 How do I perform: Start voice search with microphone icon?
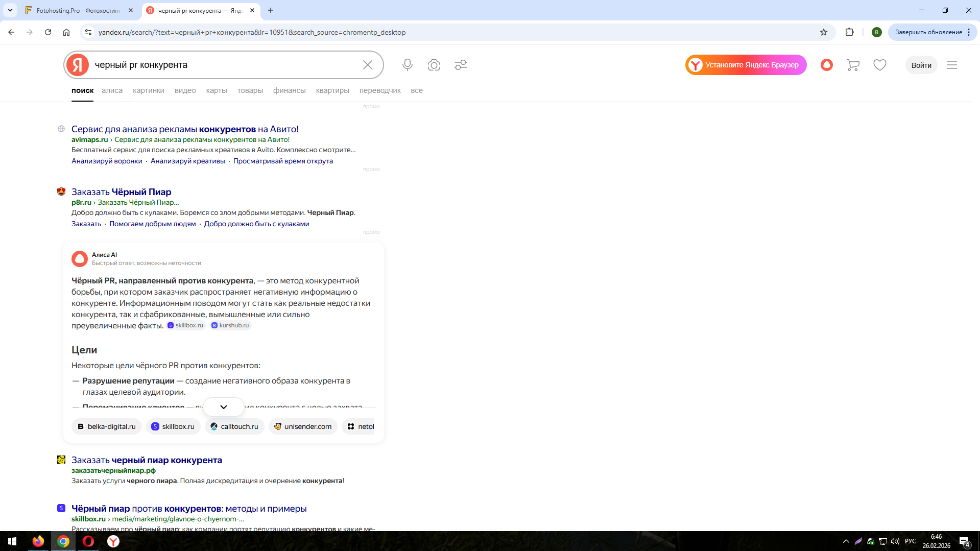coord(408,65)
